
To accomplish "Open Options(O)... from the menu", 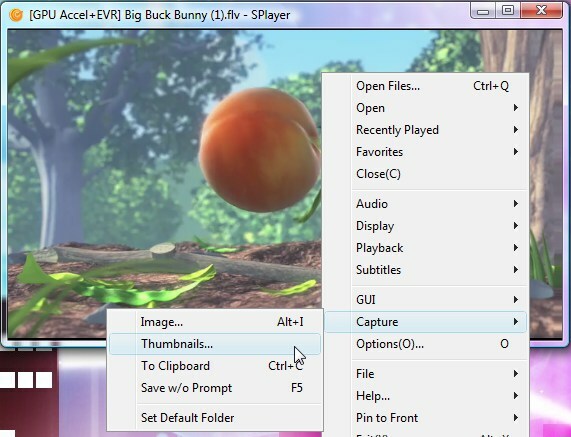I will (x=425, y=344).
